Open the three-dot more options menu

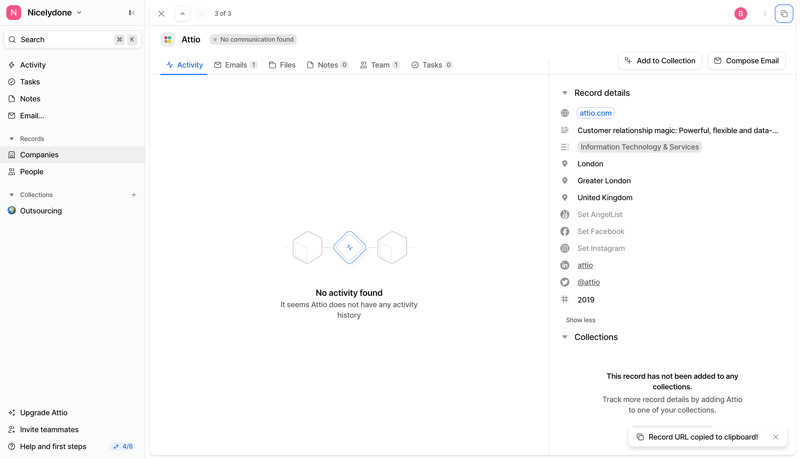pyautogui.click(x=765, y=14)
